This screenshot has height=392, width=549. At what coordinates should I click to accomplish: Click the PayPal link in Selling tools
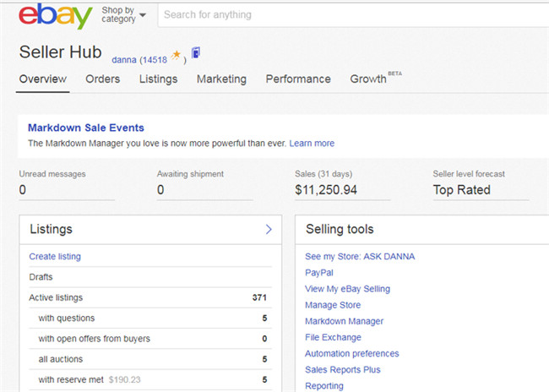319,273
